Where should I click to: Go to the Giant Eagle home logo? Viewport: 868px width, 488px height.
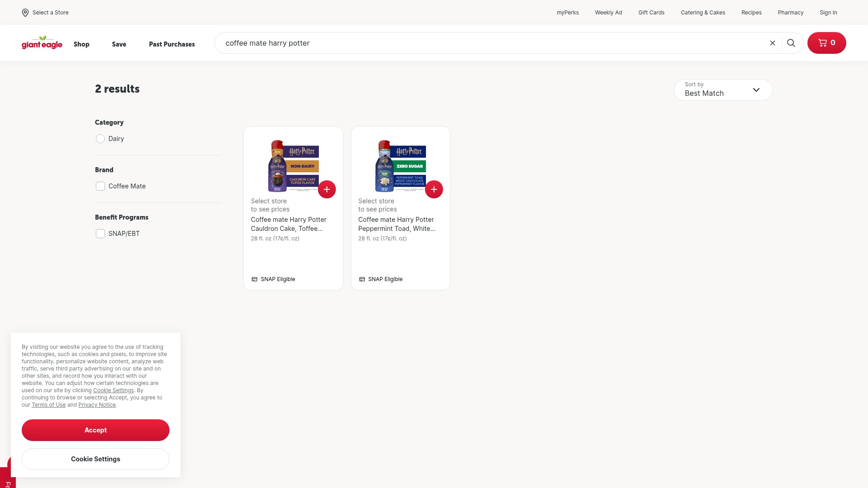tap(42, 42)
